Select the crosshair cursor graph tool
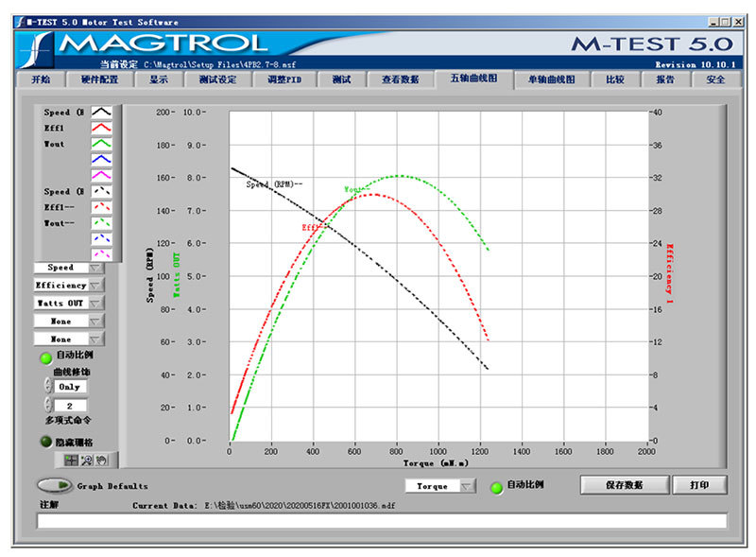 click(72, 461)
